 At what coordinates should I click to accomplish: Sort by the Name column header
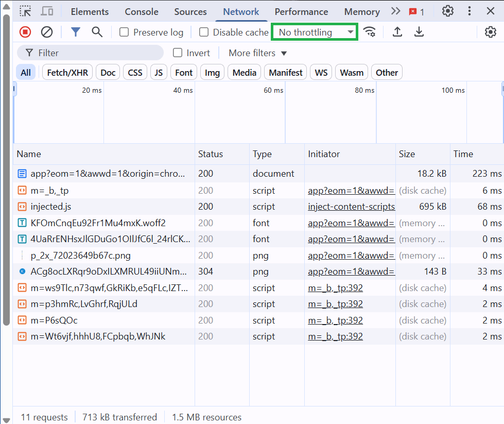104,154
